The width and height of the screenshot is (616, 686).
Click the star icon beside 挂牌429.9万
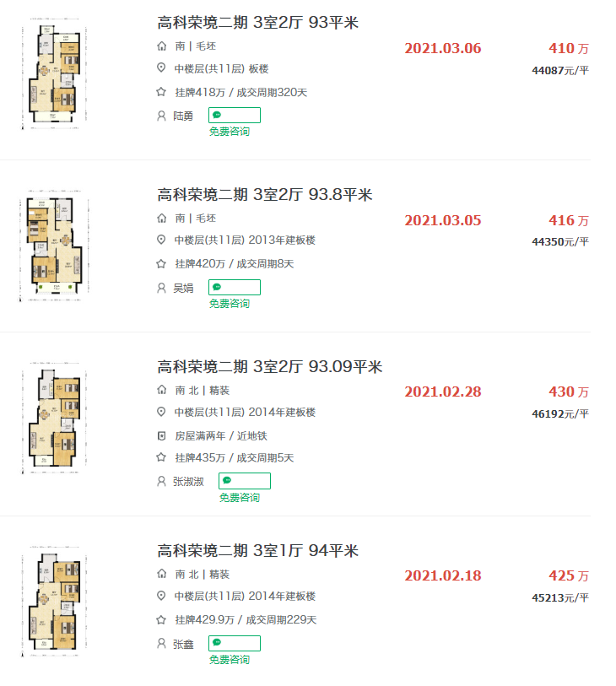[161, 619]
